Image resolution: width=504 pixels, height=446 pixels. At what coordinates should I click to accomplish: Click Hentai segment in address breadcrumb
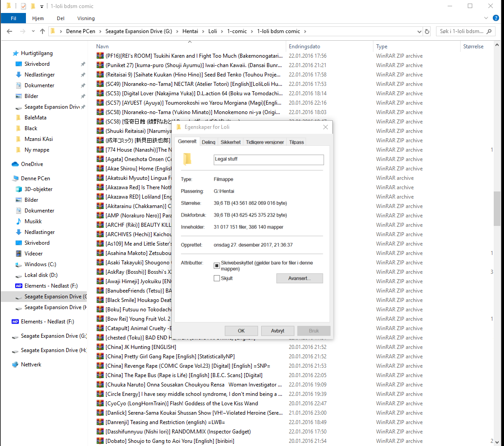pyautogui.click(x=191, y=31)
